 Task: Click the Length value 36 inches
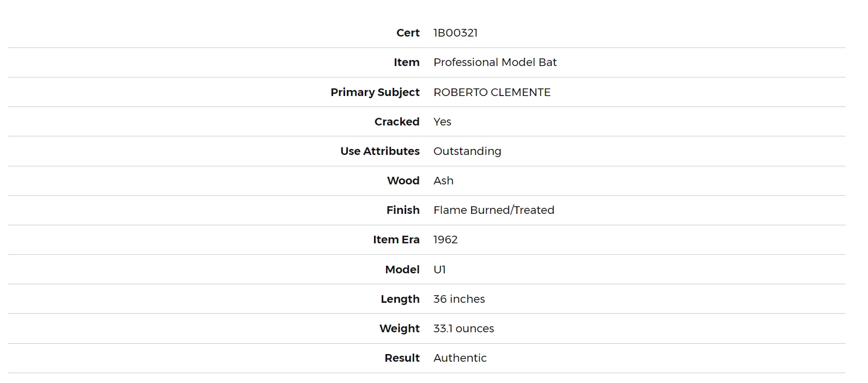pos(459,299)
